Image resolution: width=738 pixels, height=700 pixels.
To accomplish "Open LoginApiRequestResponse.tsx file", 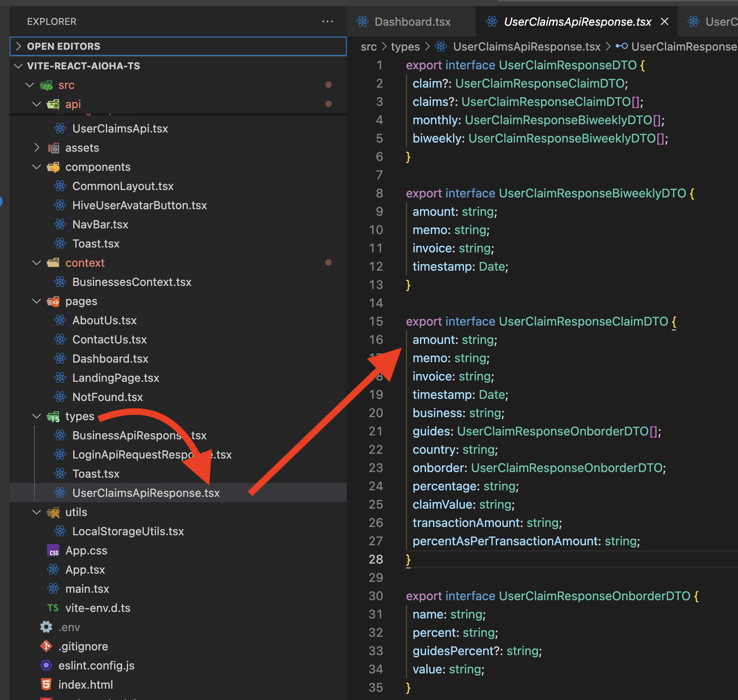I will [x=152, y=455].
